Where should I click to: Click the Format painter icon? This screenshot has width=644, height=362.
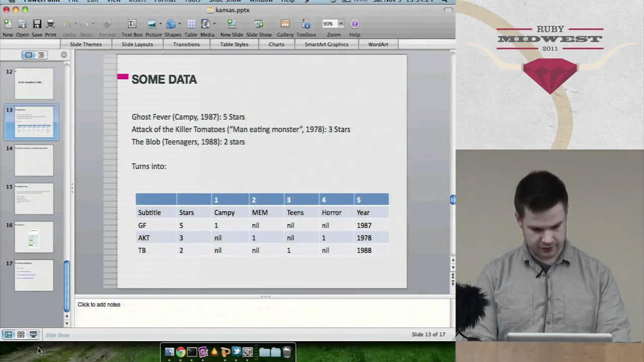point(107,24)
